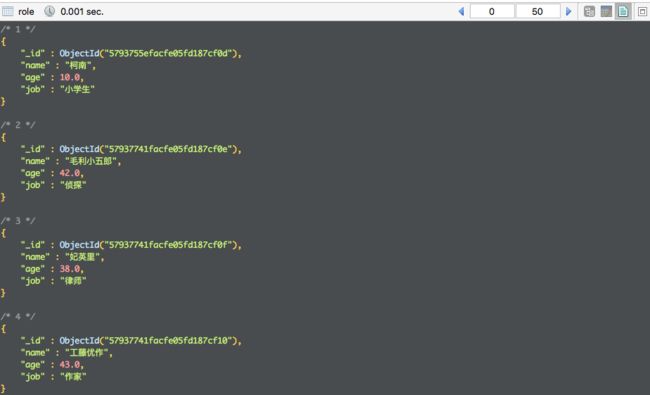Click the age value 42.0
The width and height of the screenshot is (650, 395).
[x=70, y=173]
